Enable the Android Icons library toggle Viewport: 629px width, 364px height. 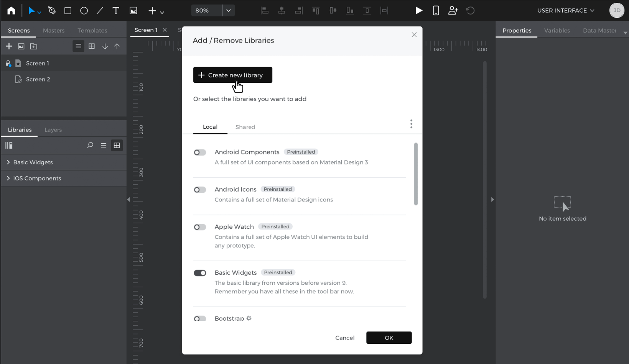click(x=200, y=190)
